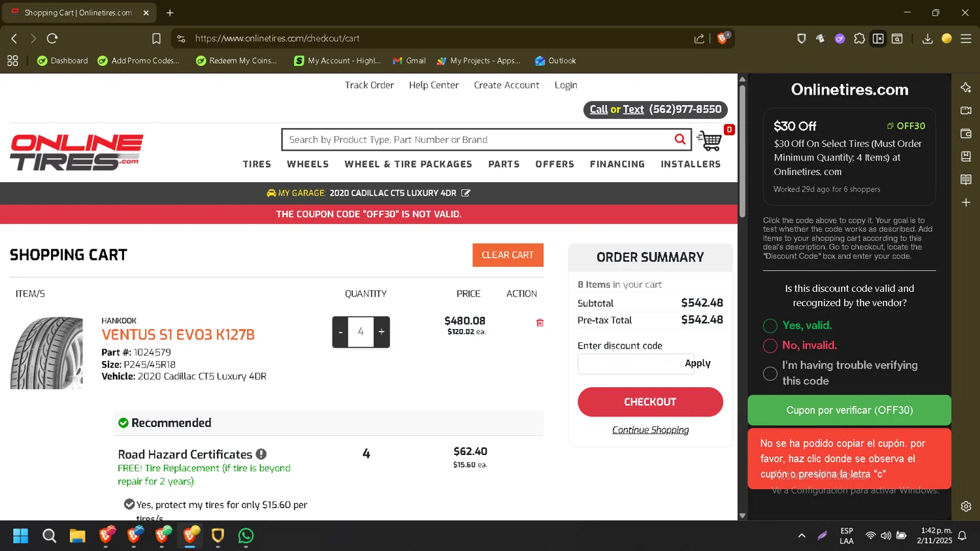This screenshot has width=980, height=551.
Task: Select the 'Yes, valid.' radio option
Action: click(770, 326)
